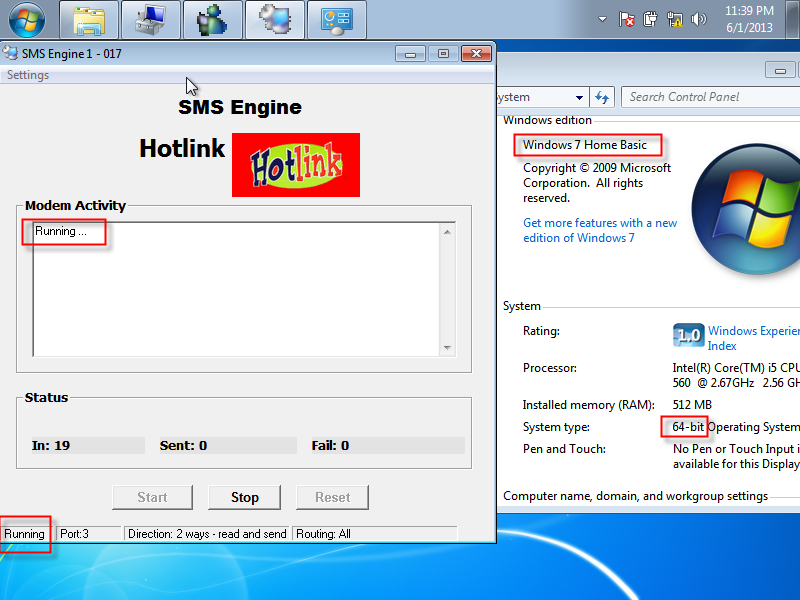Expand the address bar dropdown arrow
The width and height of the screenshot is (800, 600).
click(x=579, y=97)
